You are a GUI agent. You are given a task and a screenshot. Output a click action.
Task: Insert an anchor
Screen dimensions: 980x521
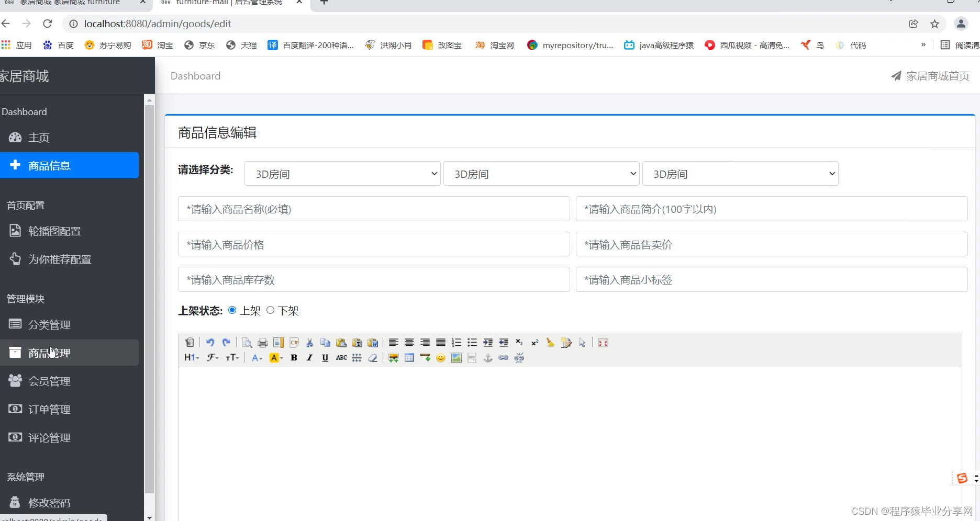click(x=488, y=358)
